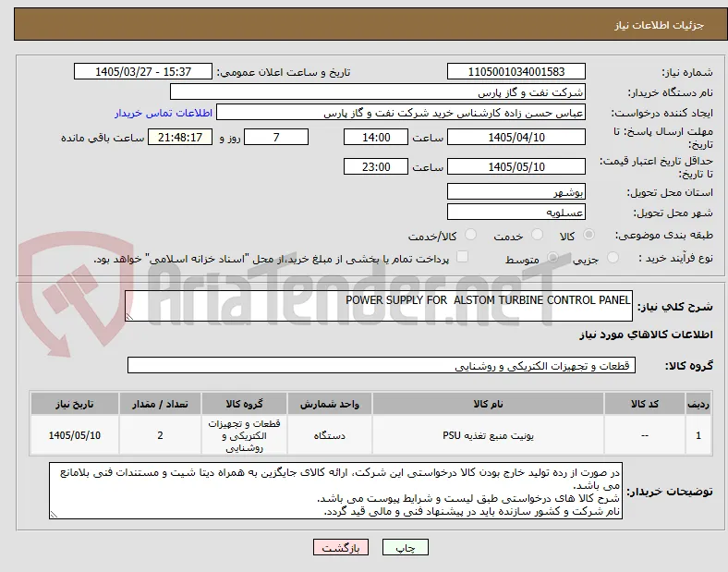Click the goods group field
This screenshot has width=728, height=572.
pyautogui.click(x=382, y=365)
